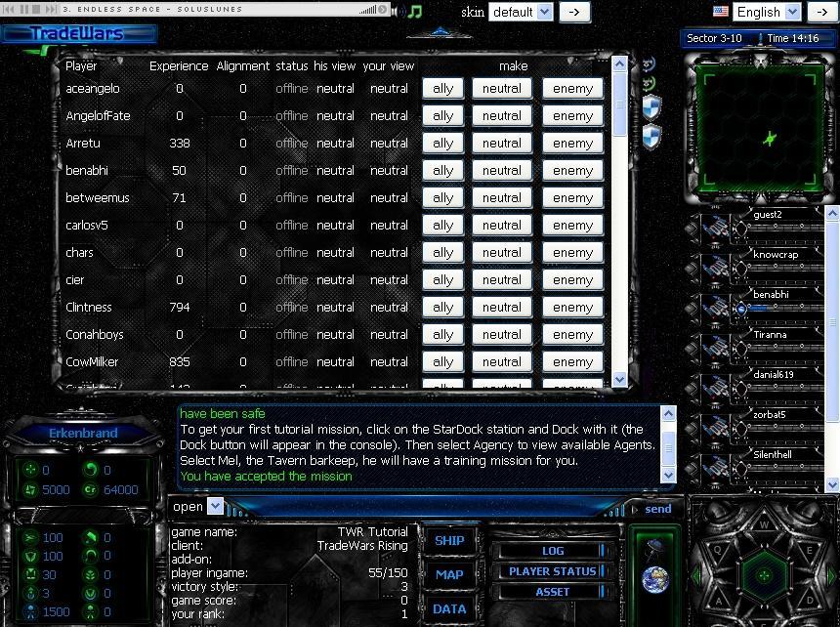The height and width of the screenshot is (627, 840).
Task: Mark Clintness as enemy
Action: [x=572, y=307]
